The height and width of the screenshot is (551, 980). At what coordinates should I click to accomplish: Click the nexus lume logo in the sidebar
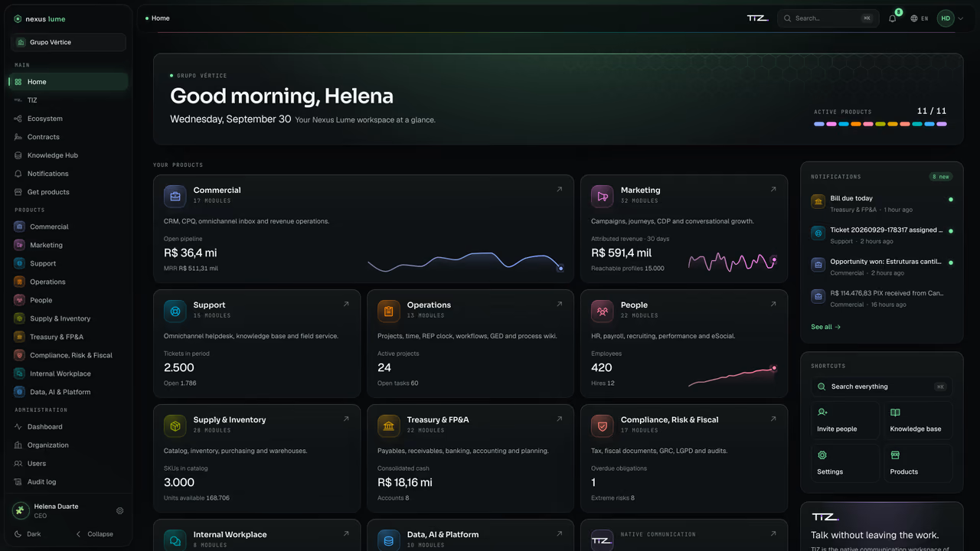point(40,19)
